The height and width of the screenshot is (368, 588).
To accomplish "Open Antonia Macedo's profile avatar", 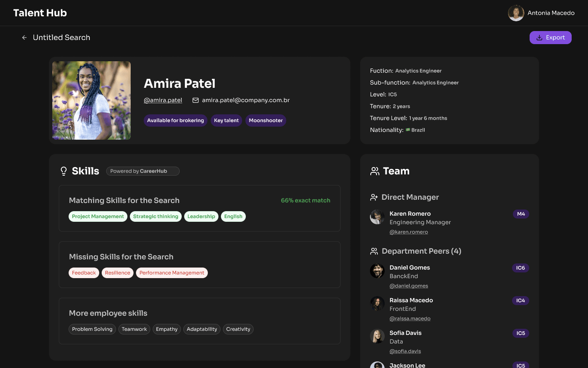I will click(516, 13).
